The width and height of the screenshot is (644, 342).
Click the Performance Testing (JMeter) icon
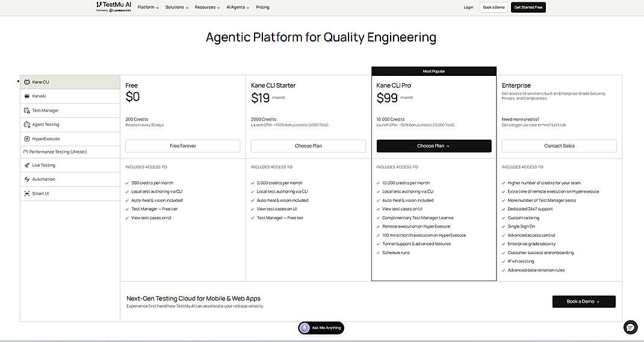25,152
